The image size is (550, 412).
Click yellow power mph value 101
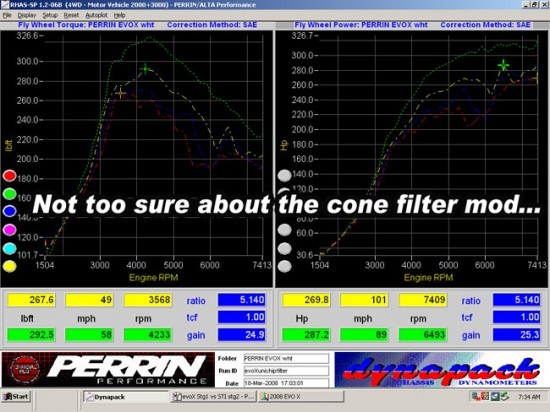click(364, 300)
